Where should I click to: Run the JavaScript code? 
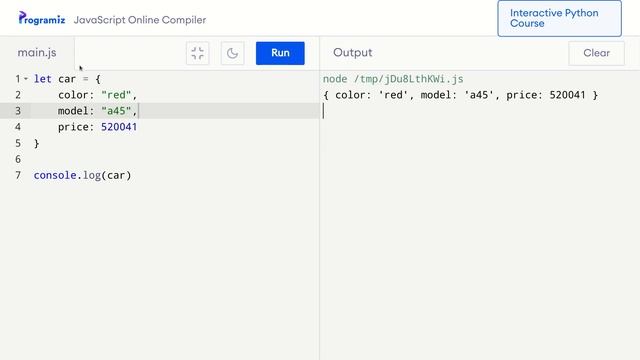(x=280, y=53)
